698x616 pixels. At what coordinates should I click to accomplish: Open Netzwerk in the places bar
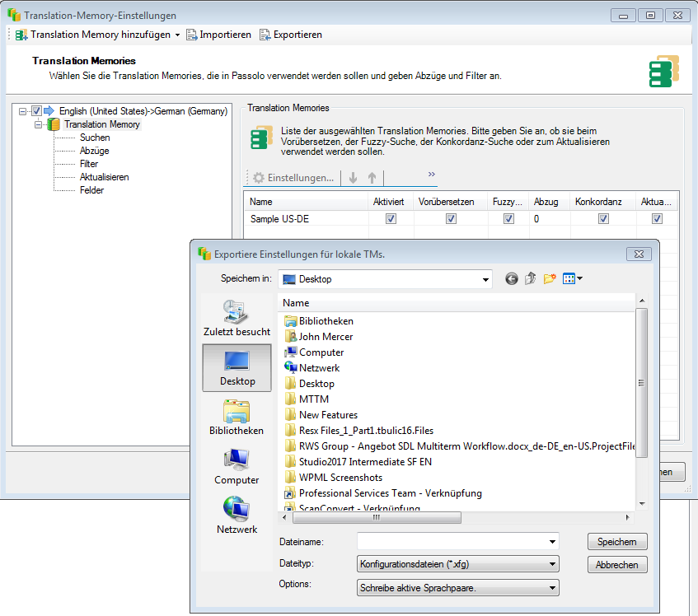coord(237,516)
